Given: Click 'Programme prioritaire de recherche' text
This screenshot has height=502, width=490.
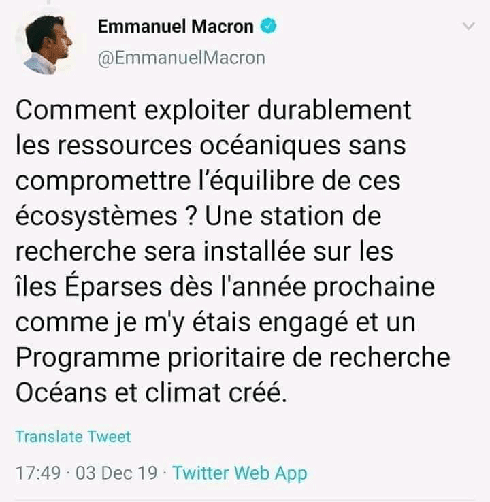Looking at the screenshot, I should coord(233,359).
